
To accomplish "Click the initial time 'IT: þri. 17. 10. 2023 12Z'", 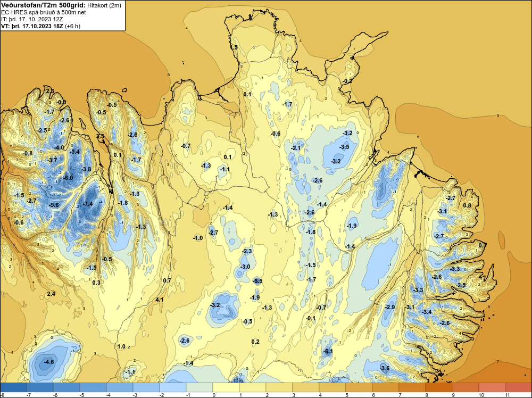I will pos(32,19).
